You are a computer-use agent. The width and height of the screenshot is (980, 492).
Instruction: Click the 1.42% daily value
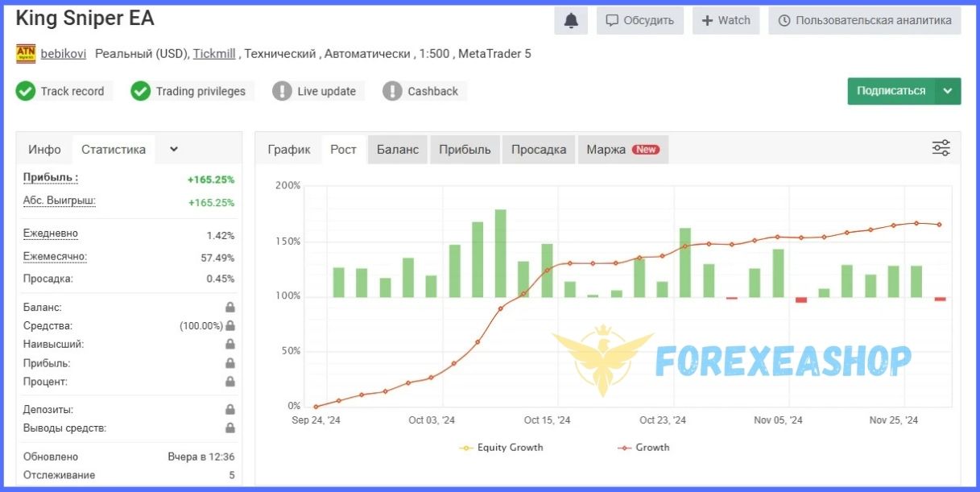click(221, 236)
